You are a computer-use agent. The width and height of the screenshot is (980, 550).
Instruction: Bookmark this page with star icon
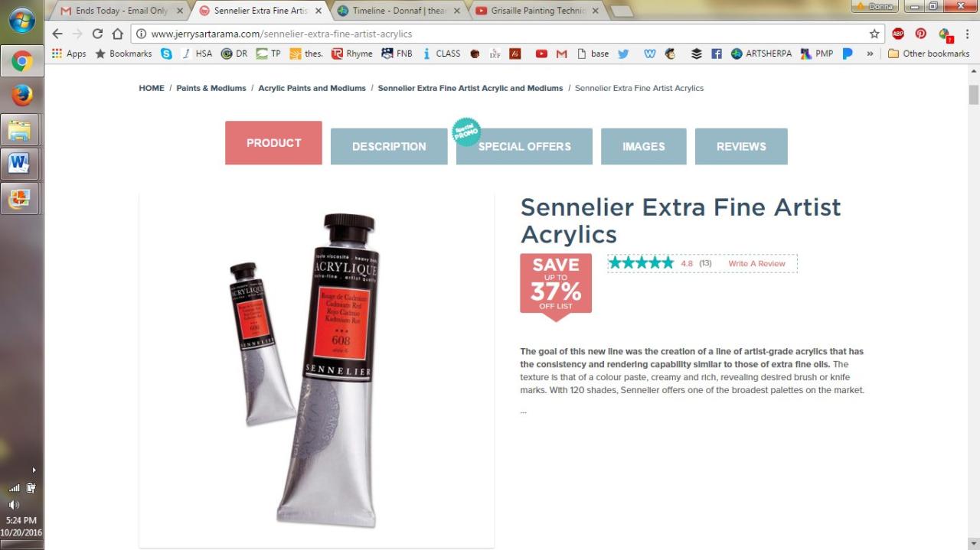pos(874,34)
